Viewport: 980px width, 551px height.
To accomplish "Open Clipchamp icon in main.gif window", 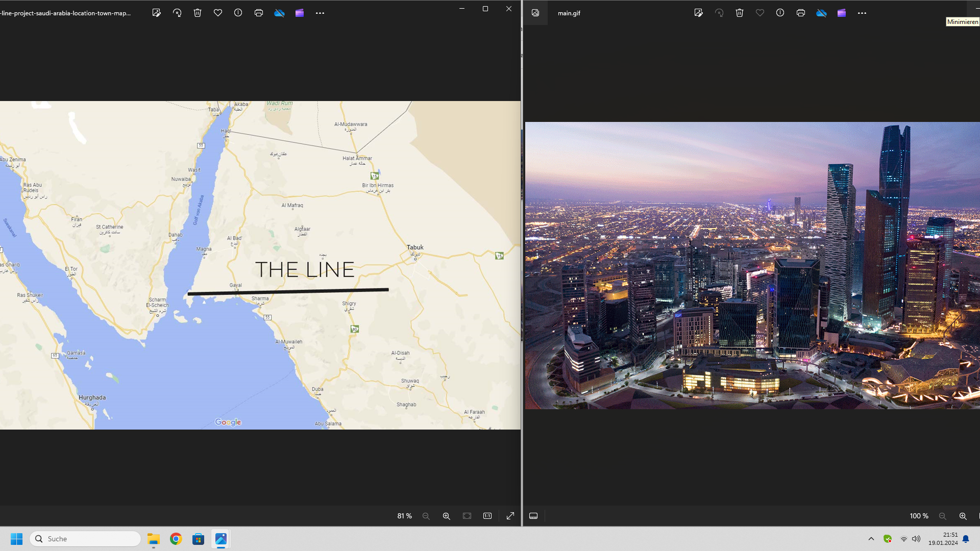I will click(842, 13).
